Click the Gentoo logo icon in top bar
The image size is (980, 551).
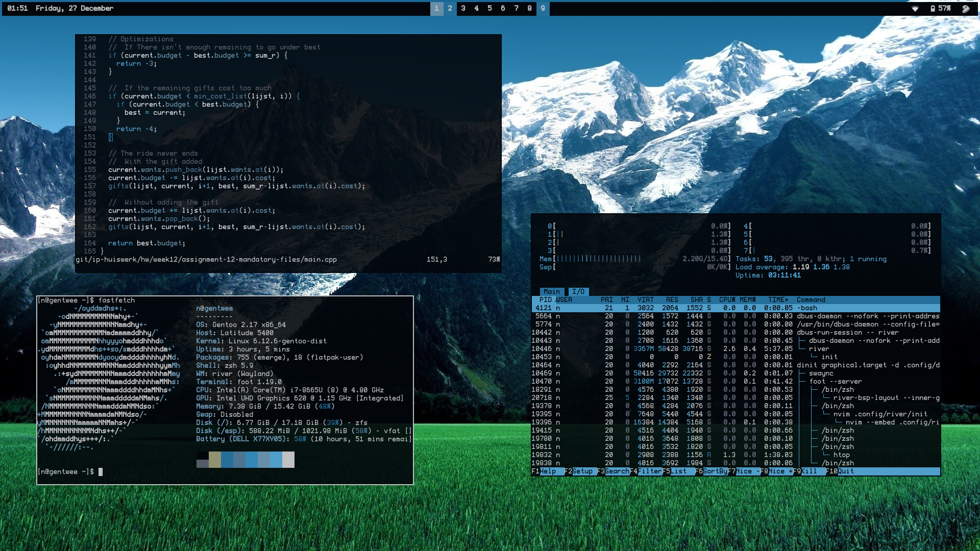pyautogui.click(x=966, y=9)
